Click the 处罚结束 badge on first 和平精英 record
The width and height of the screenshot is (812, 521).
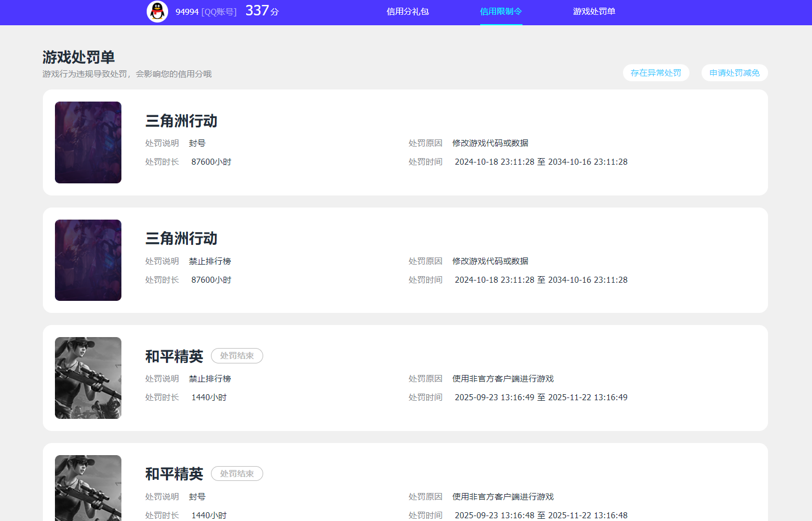237,356
